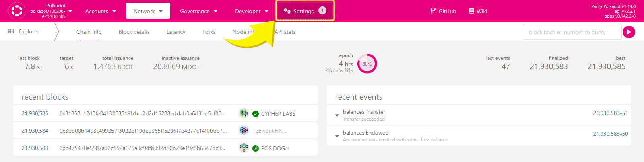This screenshot has height=162, width=644.
Task: Click the Explorer grid icon
Action: coord(11,31)
